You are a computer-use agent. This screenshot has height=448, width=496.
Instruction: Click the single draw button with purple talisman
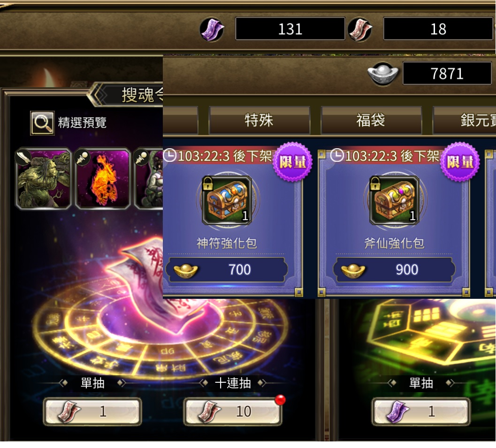pyautogui.click(x=421, y=411)
